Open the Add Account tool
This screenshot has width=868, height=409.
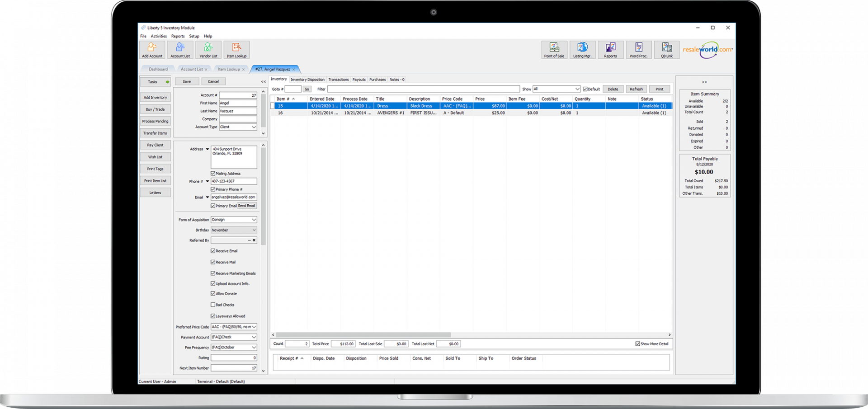[152, 50]
